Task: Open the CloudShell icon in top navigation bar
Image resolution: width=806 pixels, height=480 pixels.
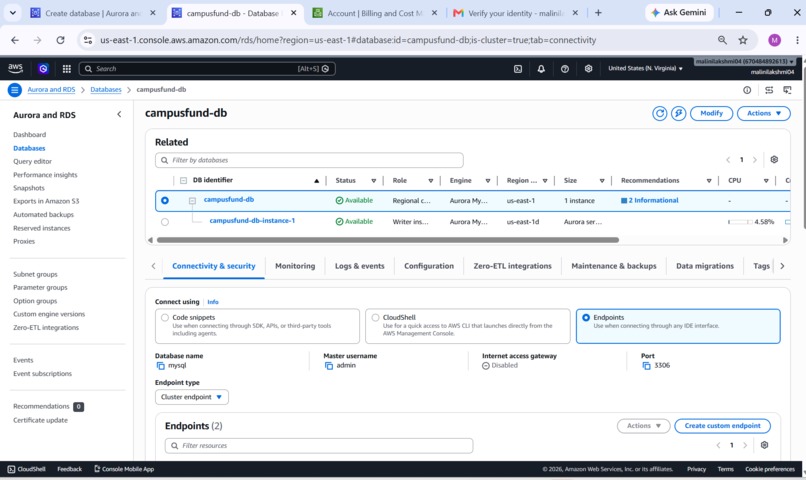Action: pos(518,69)
